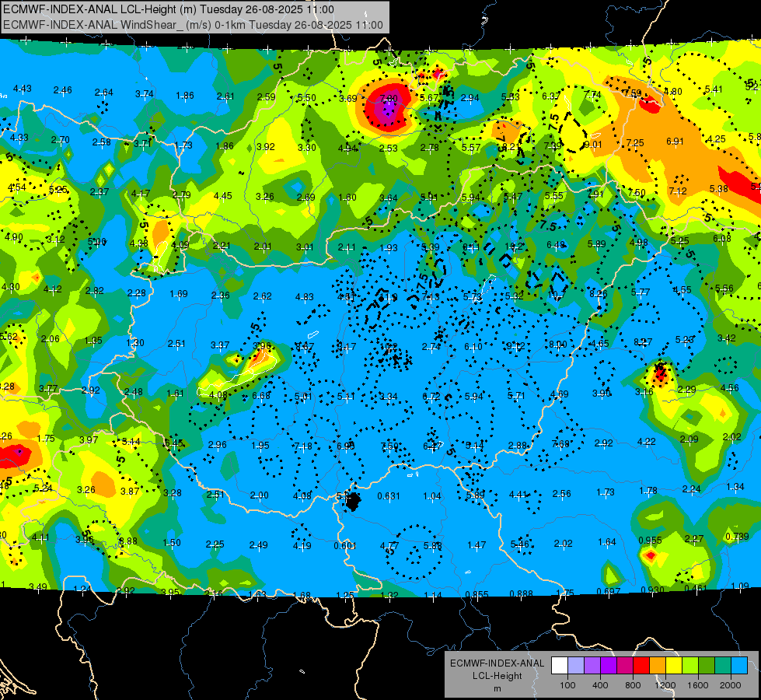This screenshot has height=700, width=761.
Task: Click legend tick value 800
Action: click(x=633, y=685)
